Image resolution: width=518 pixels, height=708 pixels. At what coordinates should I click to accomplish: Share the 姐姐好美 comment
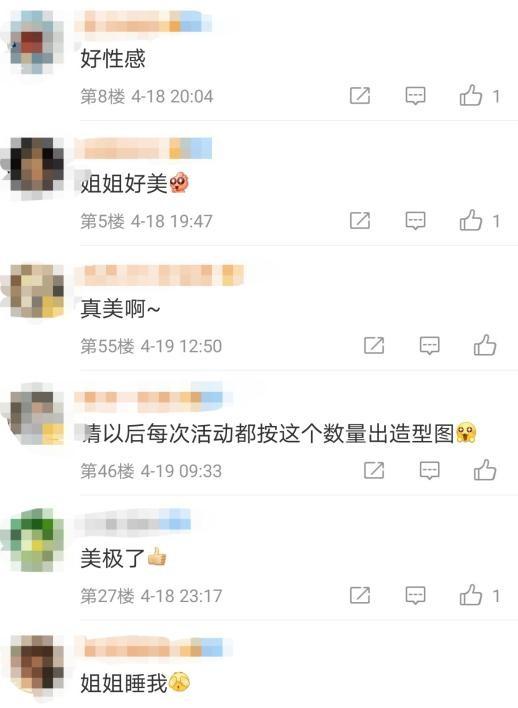(360, 221)
